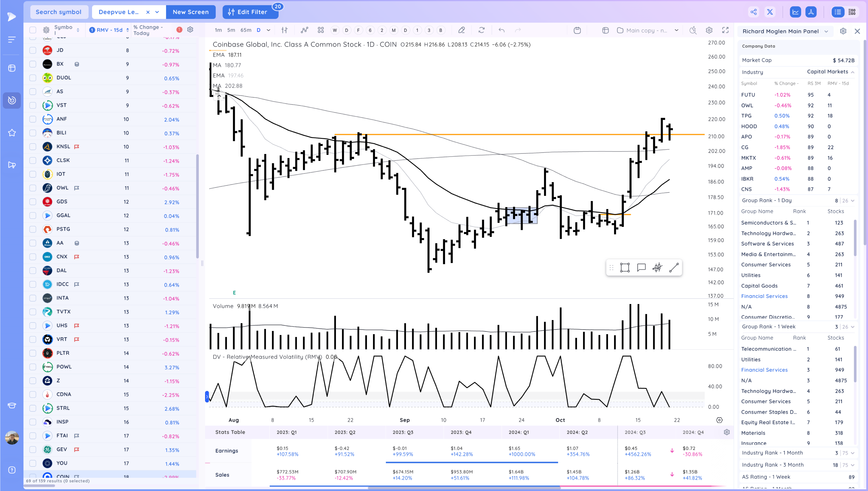868x491 pixels.
Task: Click the New Screen button
Action: coord(191,12)
